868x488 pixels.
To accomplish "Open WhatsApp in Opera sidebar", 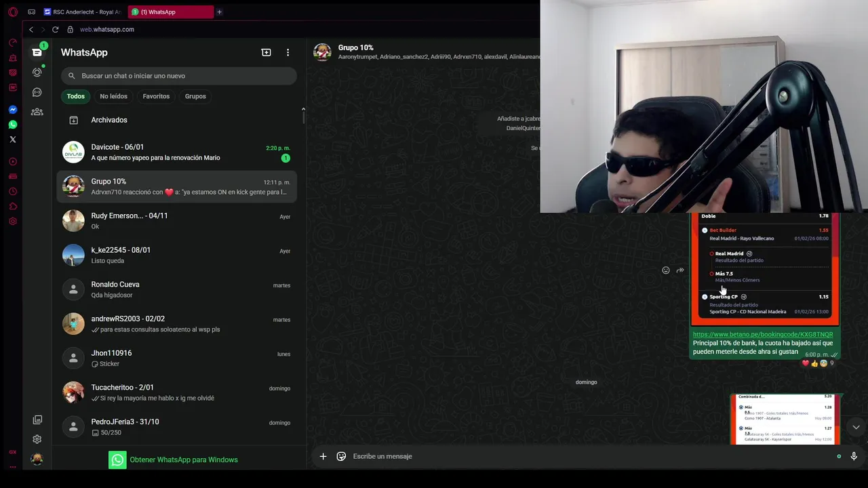I will (12, 124).
